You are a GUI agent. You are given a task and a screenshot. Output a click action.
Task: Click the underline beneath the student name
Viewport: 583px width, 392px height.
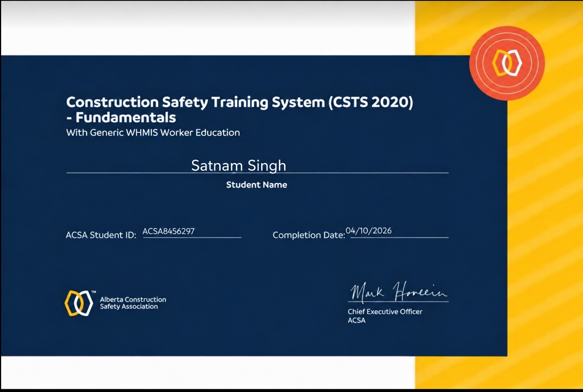257,173
